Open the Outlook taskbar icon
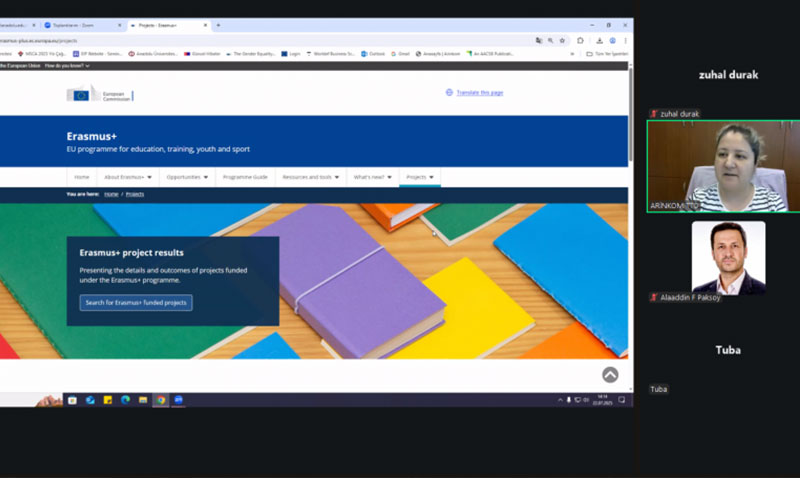 pyautogui.click(x=90, y=400)
